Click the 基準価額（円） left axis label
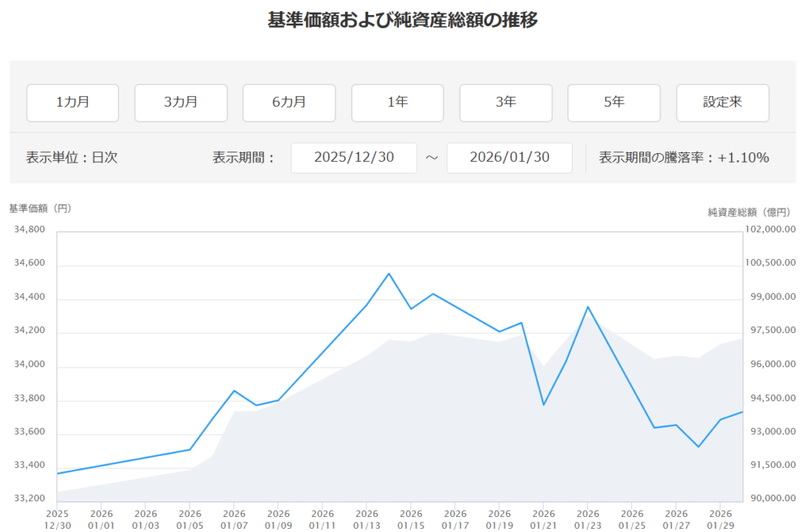The height and width of the screenshot is (532, 809). (x=40, y=208)
